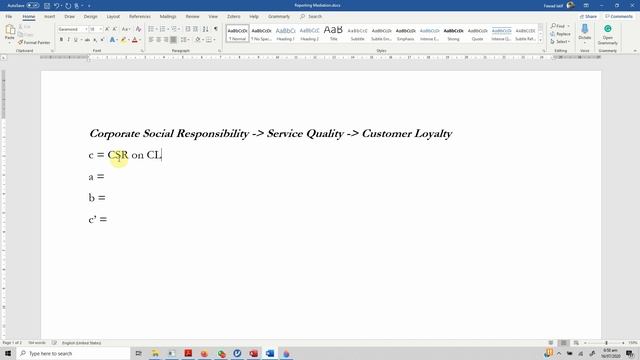Expand the Styles gallery More arrow
This screenshot has width=640, height=360.
(540, 40)
